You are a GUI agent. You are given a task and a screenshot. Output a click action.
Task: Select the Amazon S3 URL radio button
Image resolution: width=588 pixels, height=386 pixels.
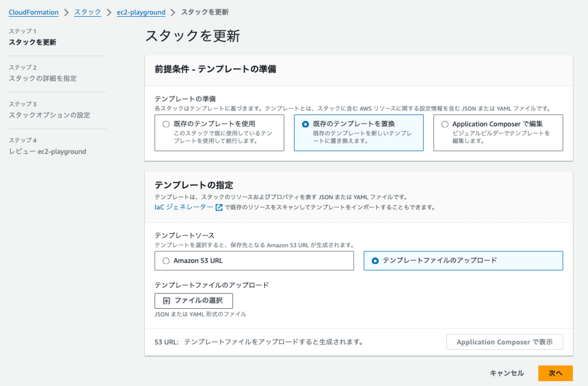click(166, 261)
